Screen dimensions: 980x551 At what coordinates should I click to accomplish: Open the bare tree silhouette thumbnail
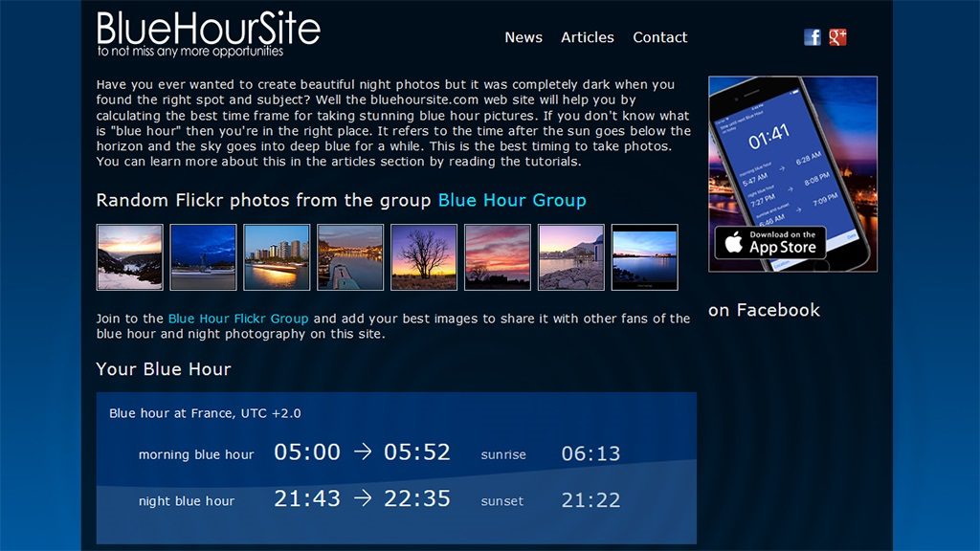[x=424, y=257]
